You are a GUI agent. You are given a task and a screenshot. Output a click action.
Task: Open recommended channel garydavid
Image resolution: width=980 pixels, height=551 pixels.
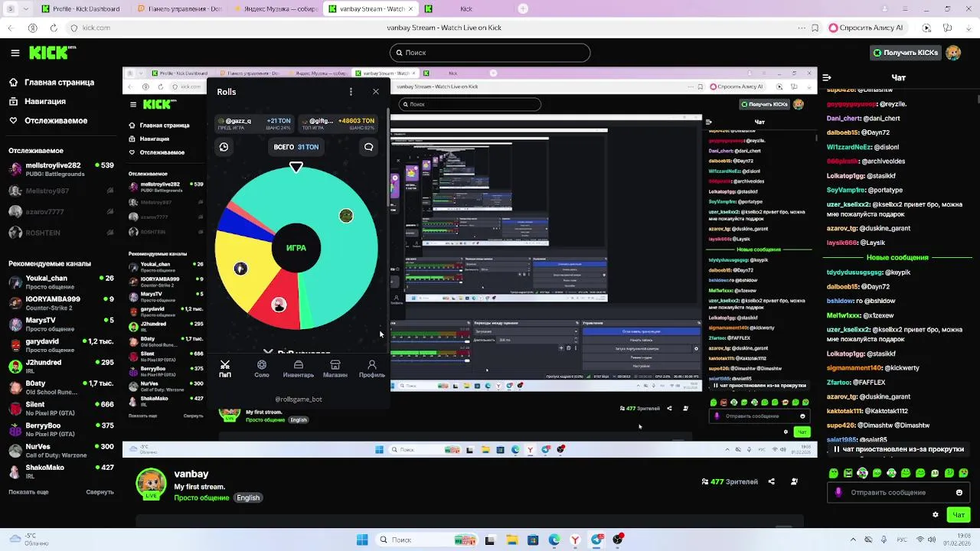(x=61, y=345)
